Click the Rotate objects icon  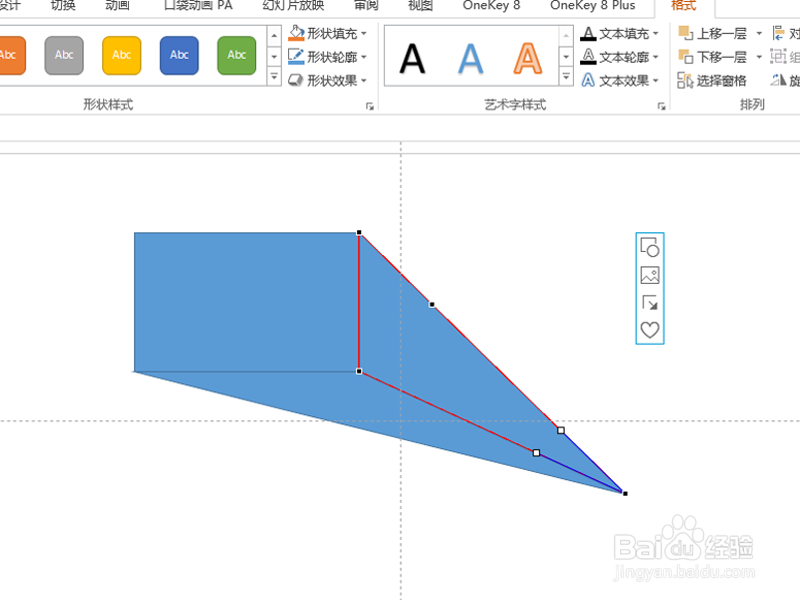pos(779,80)
